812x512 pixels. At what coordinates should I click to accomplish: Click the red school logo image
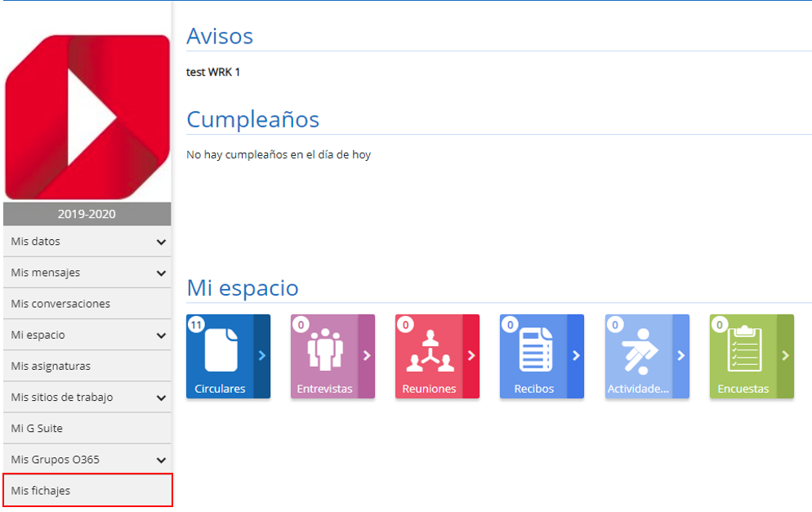pyautogui.click(x=87, y=117)
